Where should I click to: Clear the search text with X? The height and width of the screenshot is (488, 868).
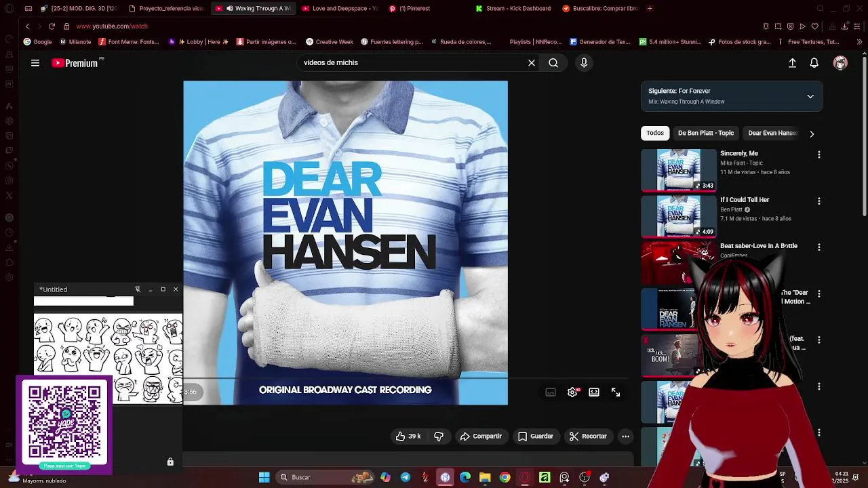tap(532, 63)
